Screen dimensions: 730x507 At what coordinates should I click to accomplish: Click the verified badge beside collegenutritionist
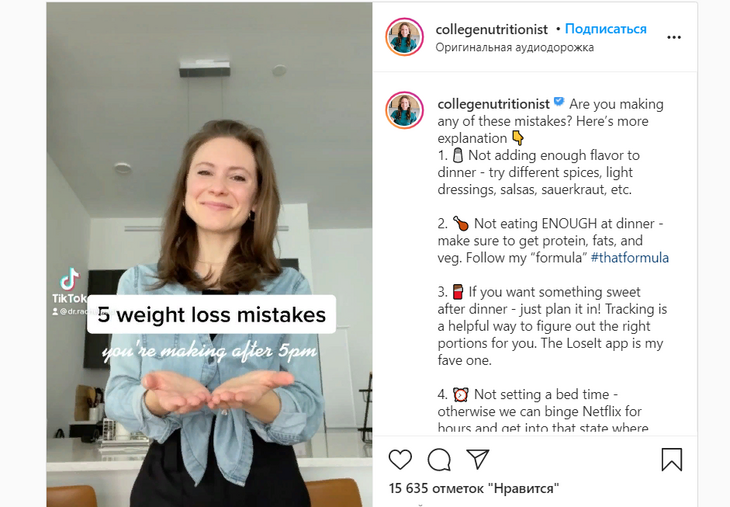[x=559, y=102]
